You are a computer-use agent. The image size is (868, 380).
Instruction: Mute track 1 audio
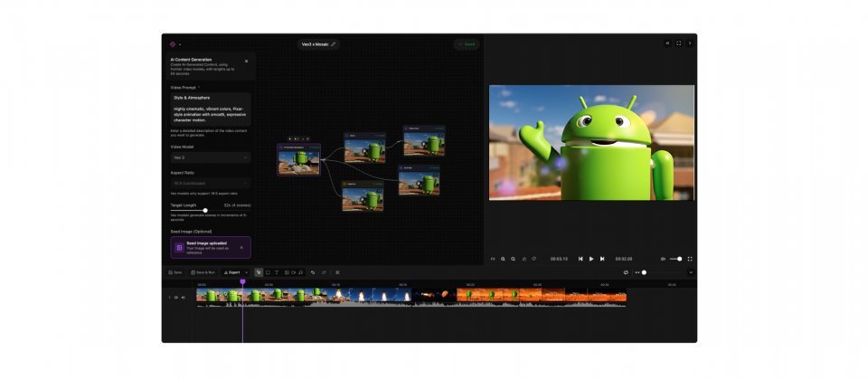[x=184, y=298]
